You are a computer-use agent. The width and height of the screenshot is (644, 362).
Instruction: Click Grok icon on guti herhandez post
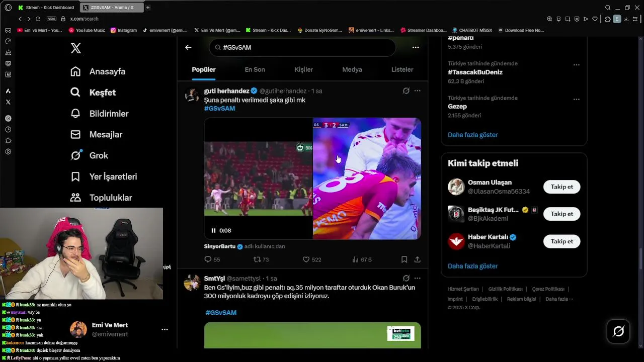(x=406, y=91)
